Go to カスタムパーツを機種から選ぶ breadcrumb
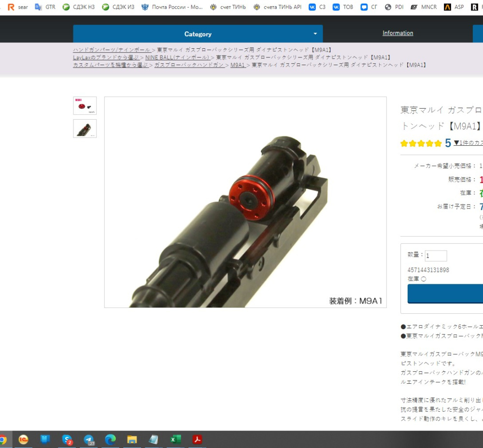This screenshot has width=483, height=448. tap(111, 65)
